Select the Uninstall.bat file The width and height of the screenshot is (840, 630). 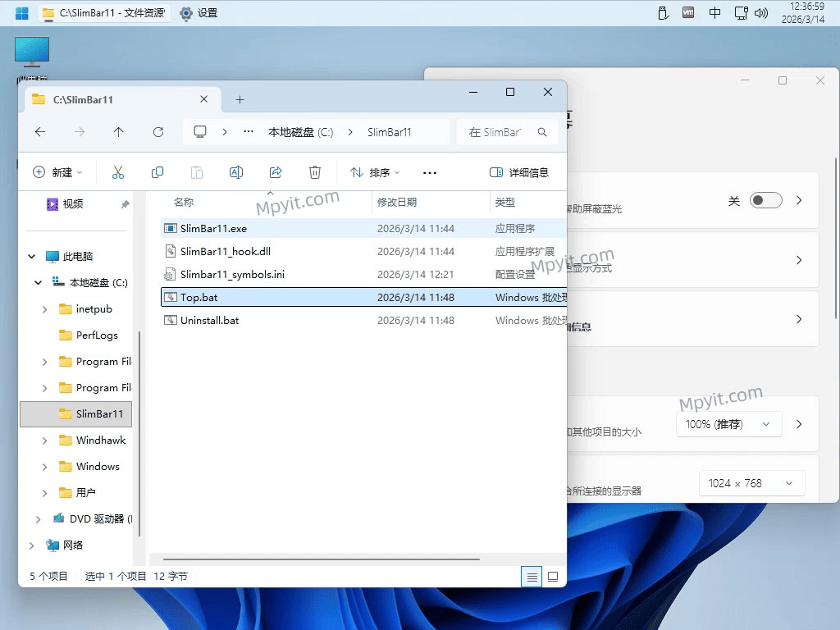pyautogui.click(x=363, y=321)
